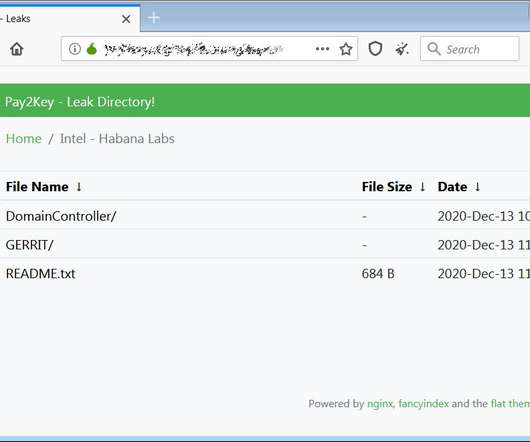The width and height of the screenshot is (530, 442).
Task: Open the page actions three-dot menu
Action: [322, 49]
